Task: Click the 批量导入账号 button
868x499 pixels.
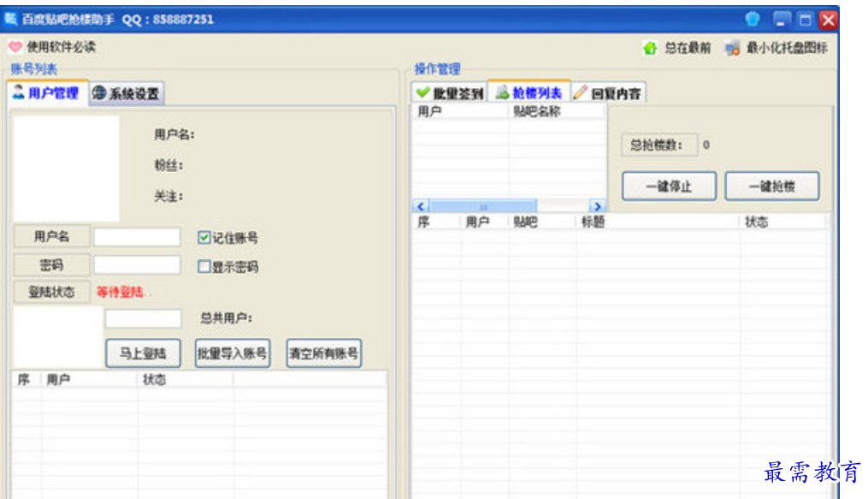Action: pyautogui.click(x=233, y=353)
